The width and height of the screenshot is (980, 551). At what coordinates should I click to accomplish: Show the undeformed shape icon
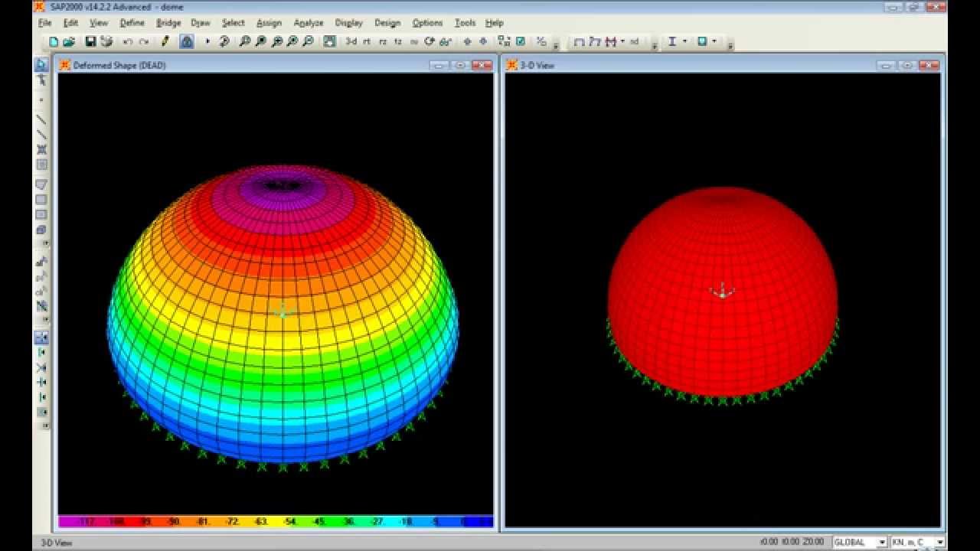[x=580, y=42]
